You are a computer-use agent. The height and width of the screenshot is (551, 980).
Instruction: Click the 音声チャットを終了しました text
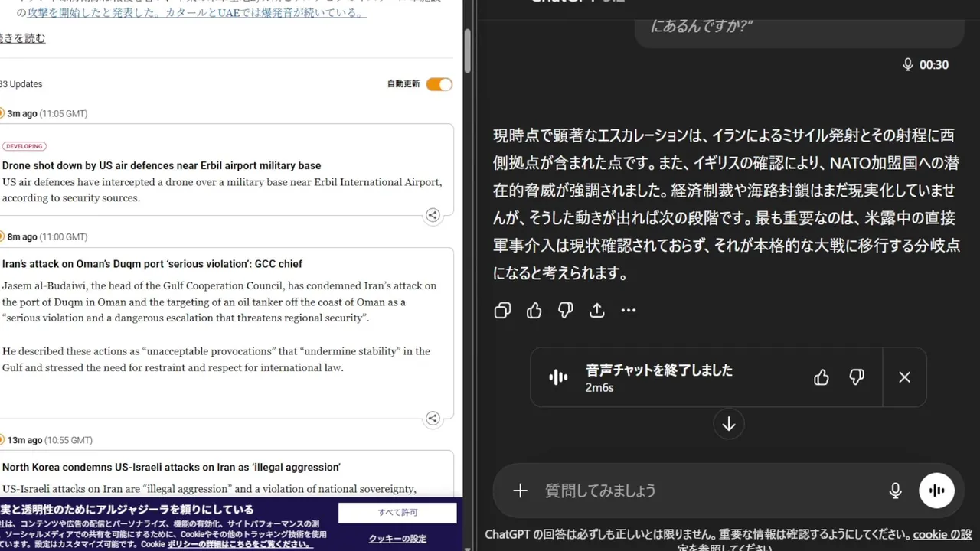tap(659, 370)
